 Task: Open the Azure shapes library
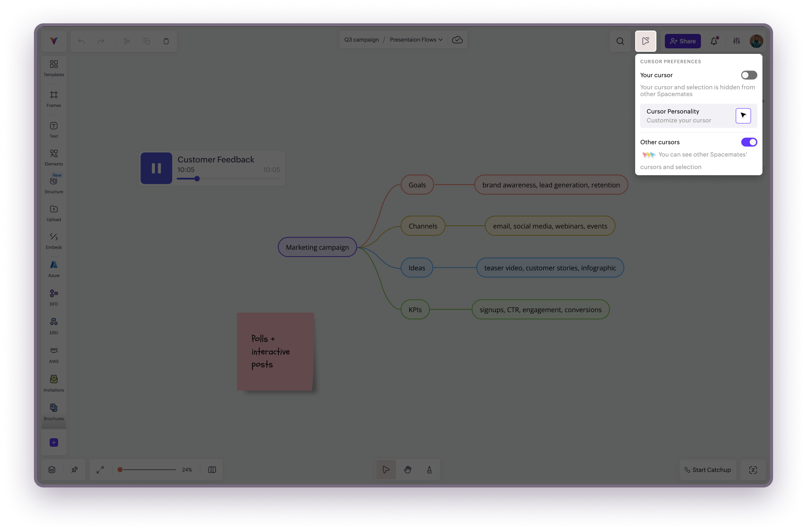(54, 269)
